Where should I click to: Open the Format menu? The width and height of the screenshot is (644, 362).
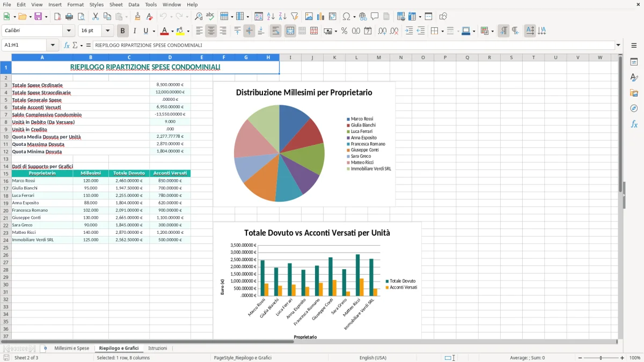pyautogui.click(x=75, y=4)
